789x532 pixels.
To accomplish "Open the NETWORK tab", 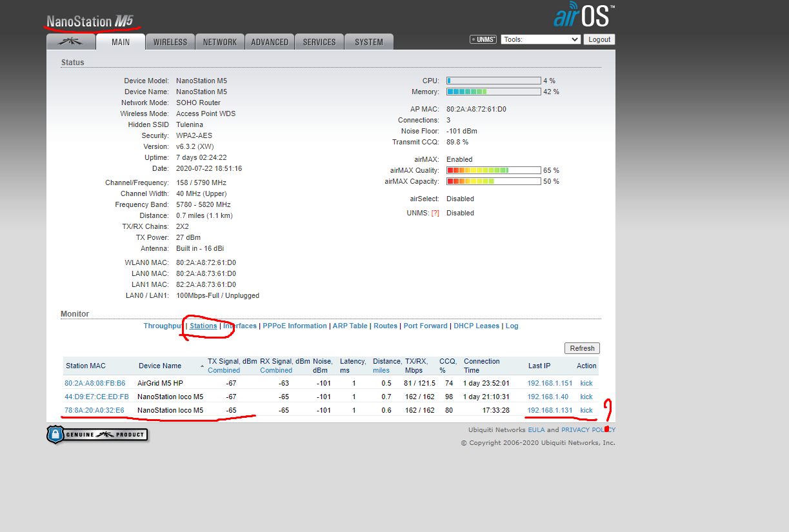I will pyautogui.click(x=220, y=42).
